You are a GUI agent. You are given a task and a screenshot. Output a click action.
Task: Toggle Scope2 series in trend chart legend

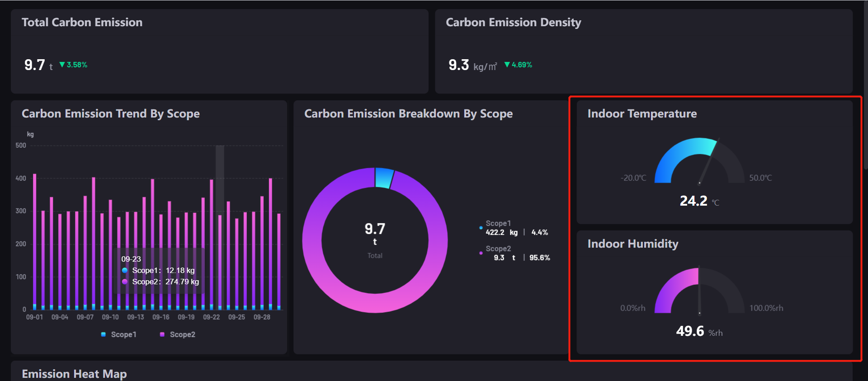[178, 334]
